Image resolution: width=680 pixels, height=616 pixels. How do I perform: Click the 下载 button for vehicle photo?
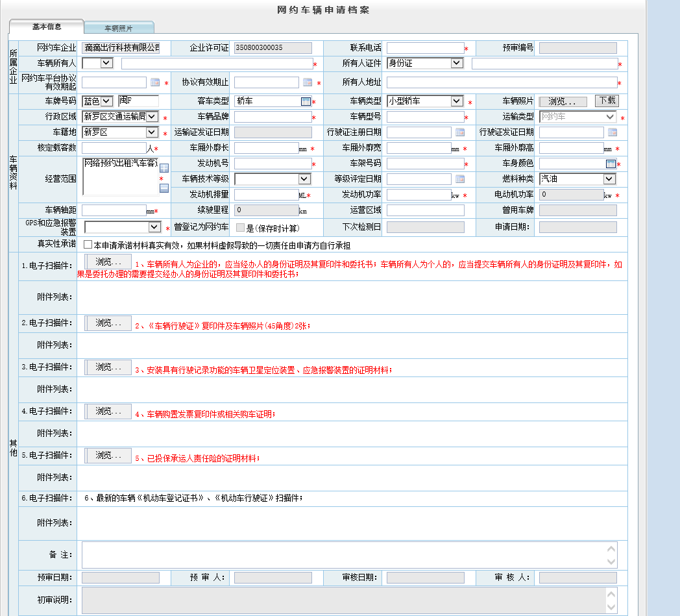click(x=607, y=101)
